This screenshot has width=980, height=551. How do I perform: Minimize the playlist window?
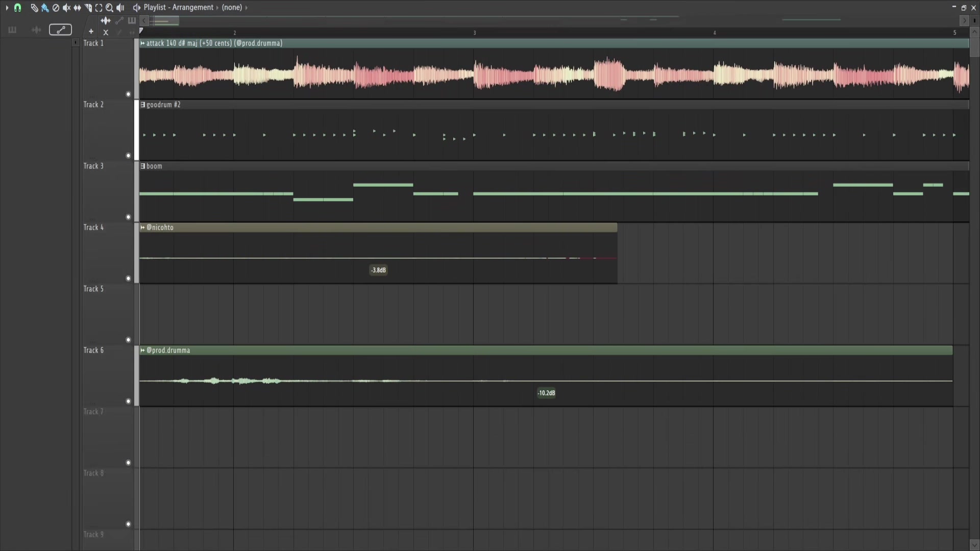(x=954, y=7)
